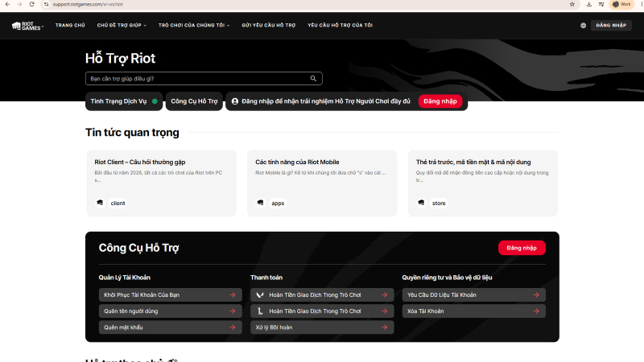The width and height of the screenshot is (644, 362).
Task: Click Đăng nhập in top navigation
Action: (611, 26)
